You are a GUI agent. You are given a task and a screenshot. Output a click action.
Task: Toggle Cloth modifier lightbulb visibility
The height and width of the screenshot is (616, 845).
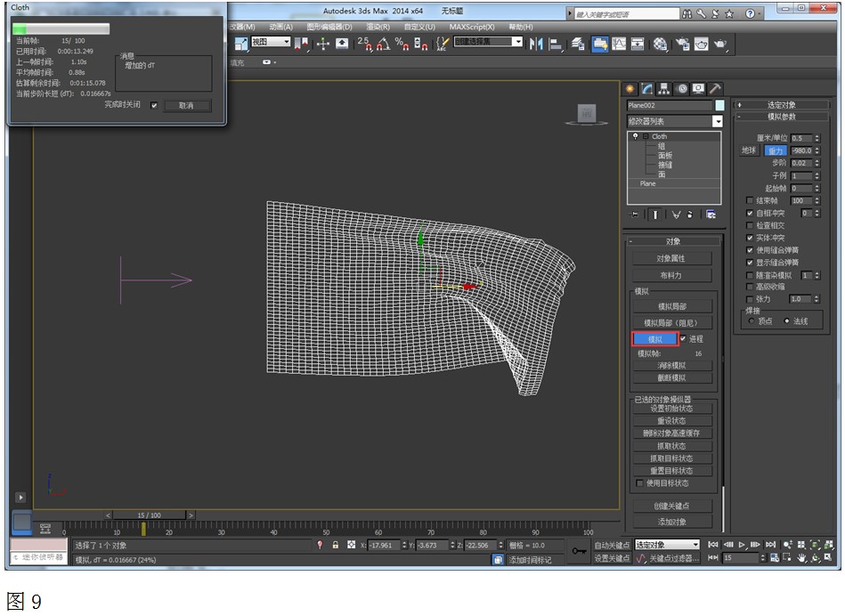click(636, 136)
